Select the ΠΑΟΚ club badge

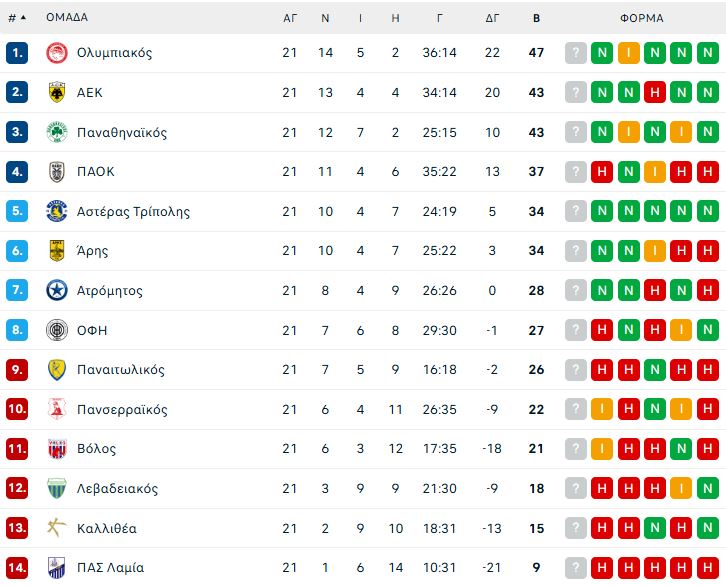(x=57, y=172)
